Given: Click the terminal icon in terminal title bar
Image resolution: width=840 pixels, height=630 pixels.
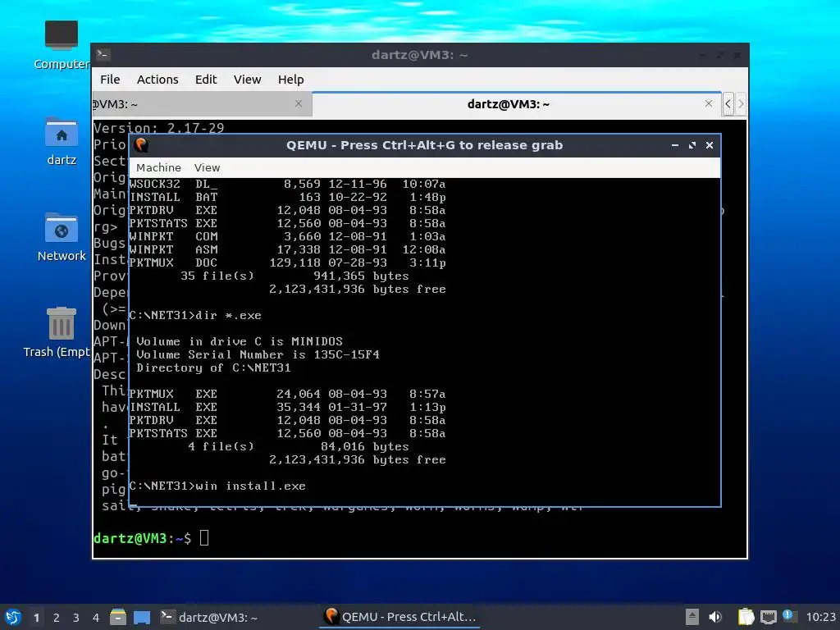Looking at the screenshot, I should click(x=103, y=54).
